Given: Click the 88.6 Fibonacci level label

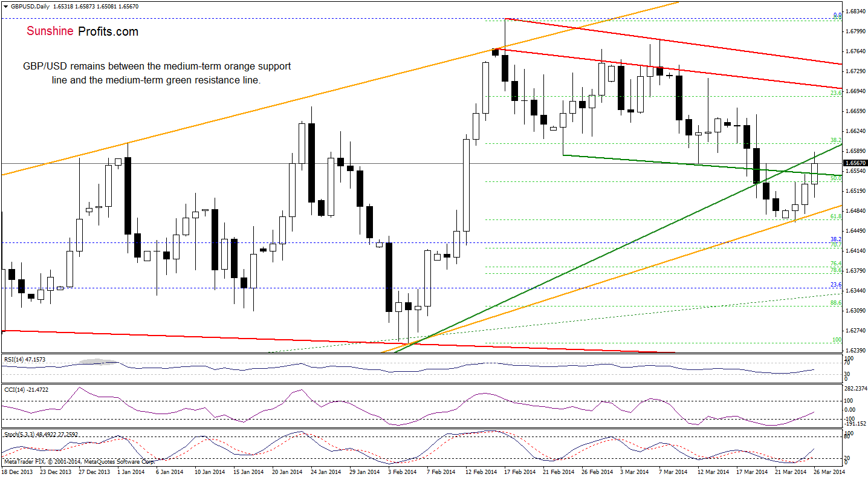Looking at the screenshot, I should [837, 302].
